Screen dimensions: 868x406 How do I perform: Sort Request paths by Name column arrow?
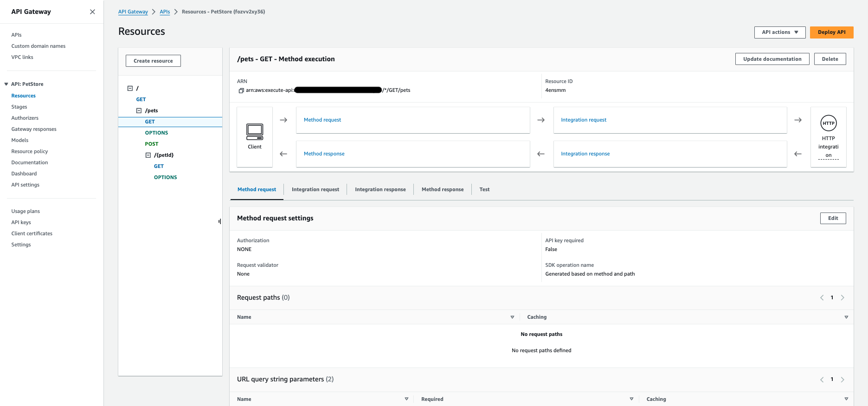(512, 317)
